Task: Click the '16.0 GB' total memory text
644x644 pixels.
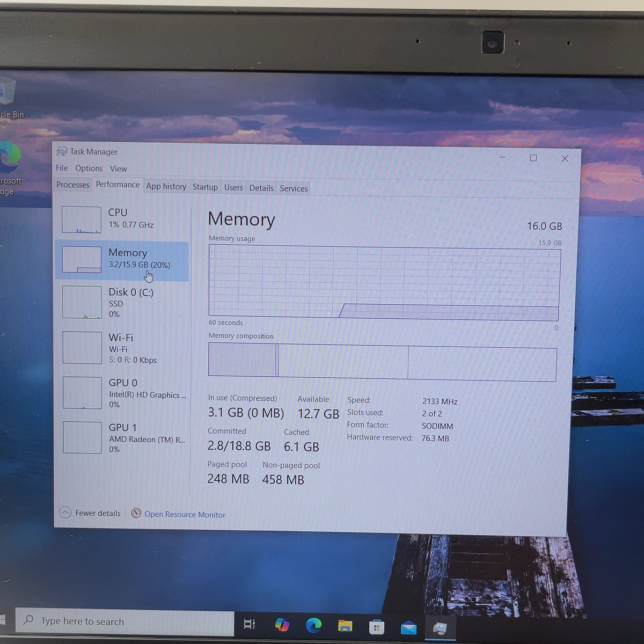Action: (x=544, y=226)
